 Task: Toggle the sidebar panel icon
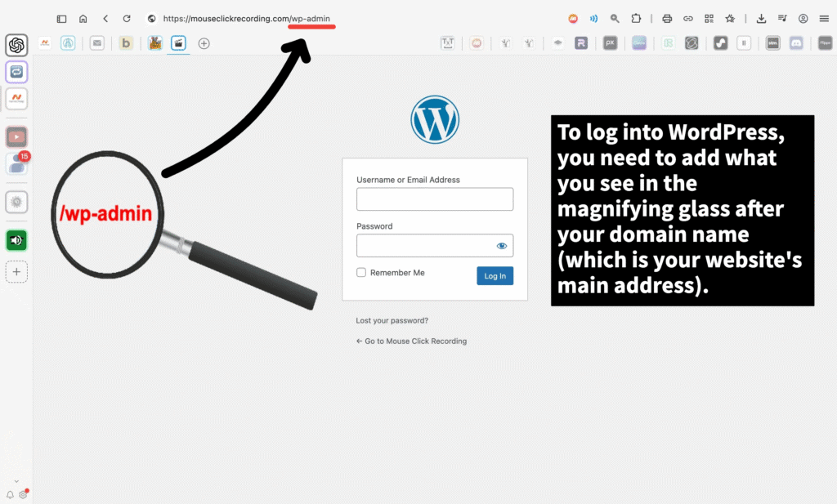pyautogui.click(x=61, y=18)
